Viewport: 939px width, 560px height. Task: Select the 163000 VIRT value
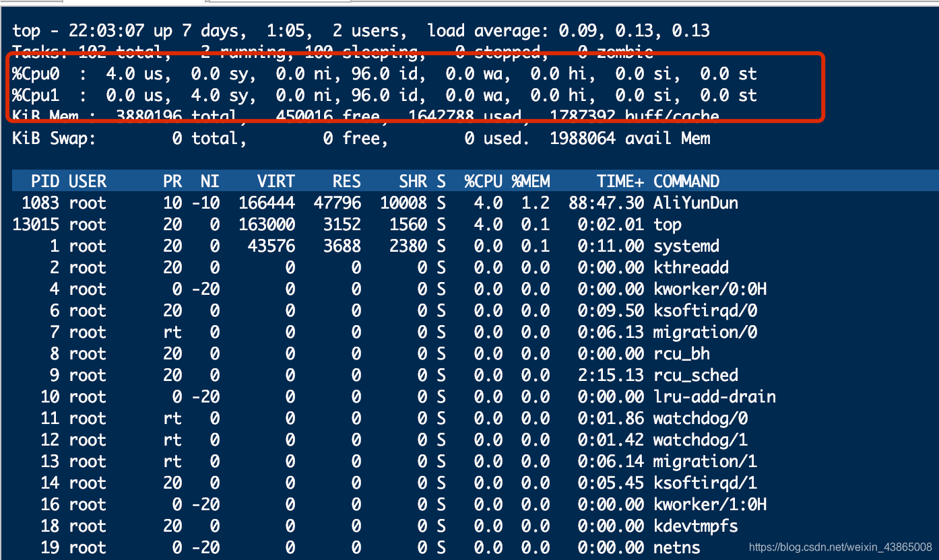pos(267,224)
